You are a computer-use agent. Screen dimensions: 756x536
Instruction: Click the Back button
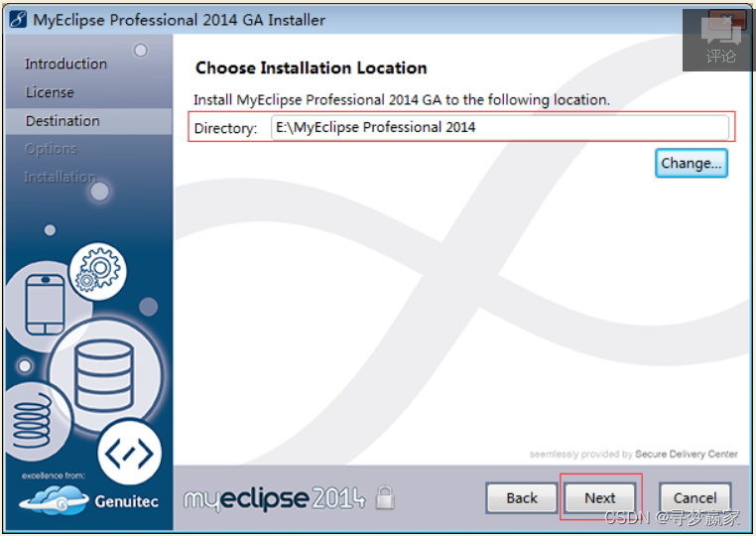tap(522, 497)
